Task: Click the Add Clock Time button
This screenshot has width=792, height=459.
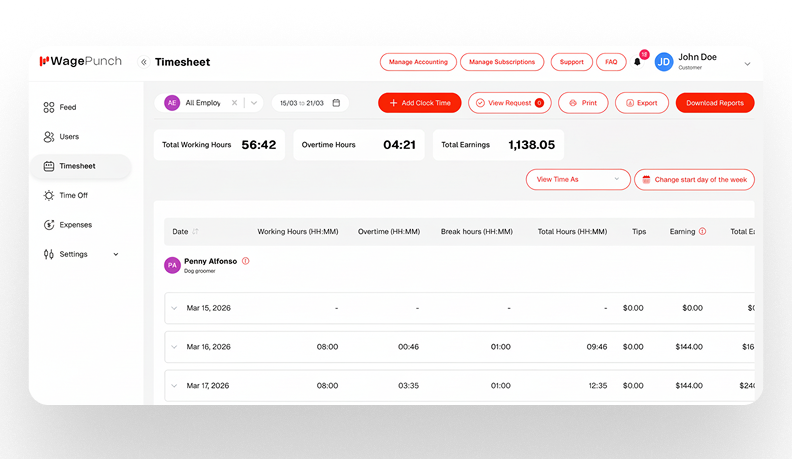Action: 419,103
